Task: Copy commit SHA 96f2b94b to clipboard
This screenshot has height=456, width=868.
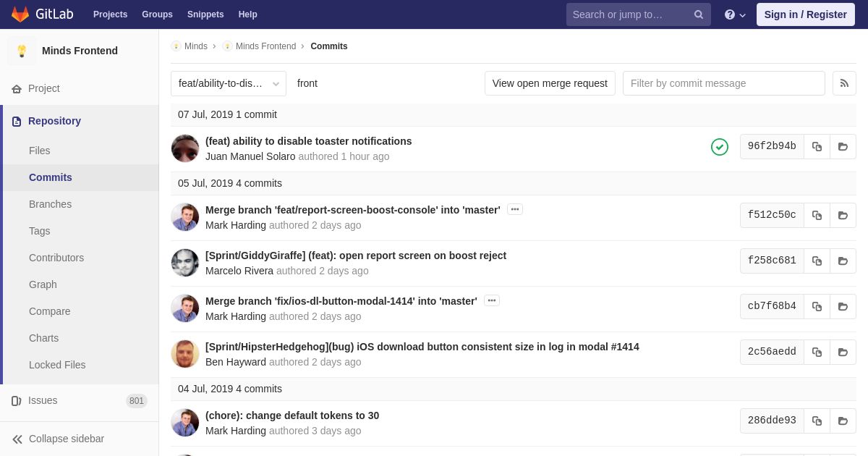Action: coord(817,146)
